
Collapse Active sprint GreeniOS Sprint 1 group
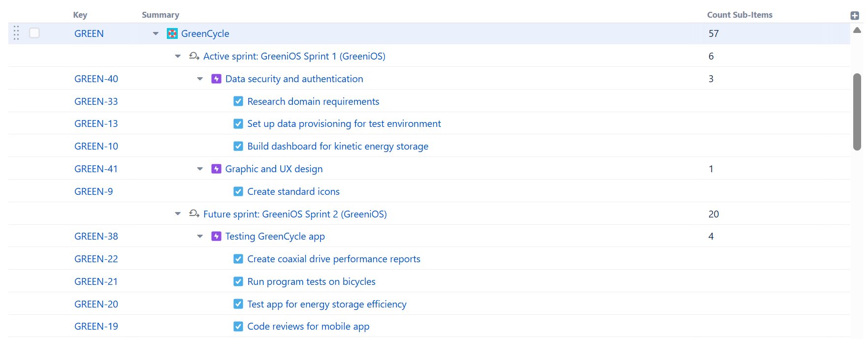[178, 56]
